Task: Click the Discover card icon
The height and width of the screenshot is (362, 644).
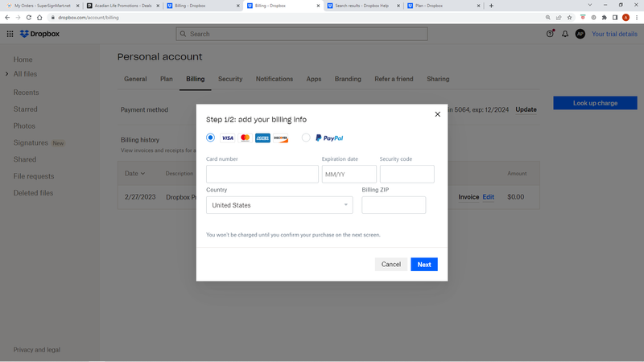Action: [x=280, y=138]
